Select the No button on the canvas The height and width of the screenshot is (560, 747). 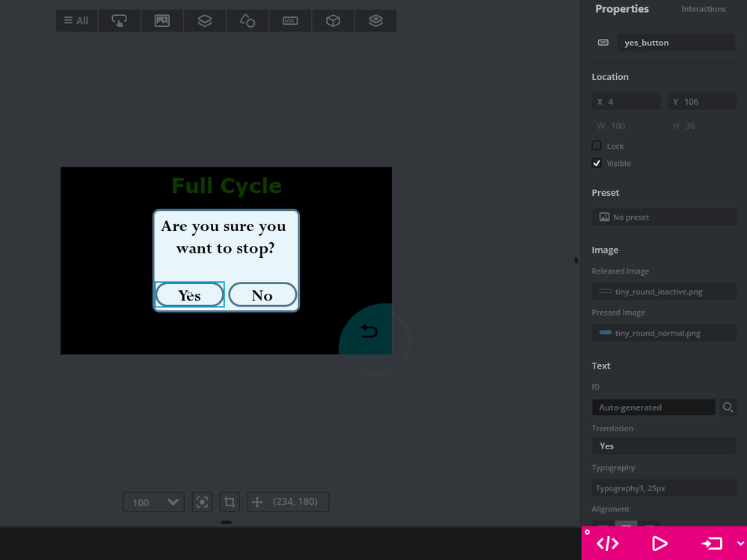(262, 295)
